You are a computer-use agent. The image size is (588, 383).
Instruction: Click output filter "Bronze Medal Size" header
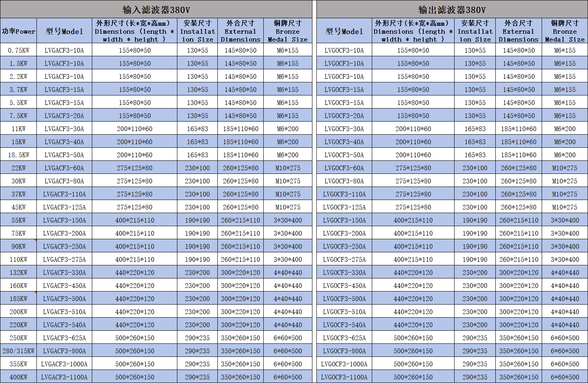pyautogui.click(x=565, y=31)
